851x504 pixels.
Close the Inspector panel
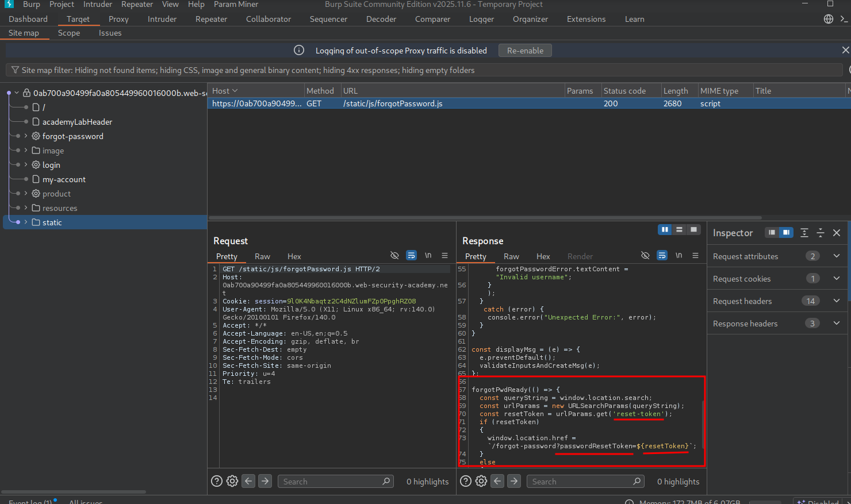coord(837,233)
